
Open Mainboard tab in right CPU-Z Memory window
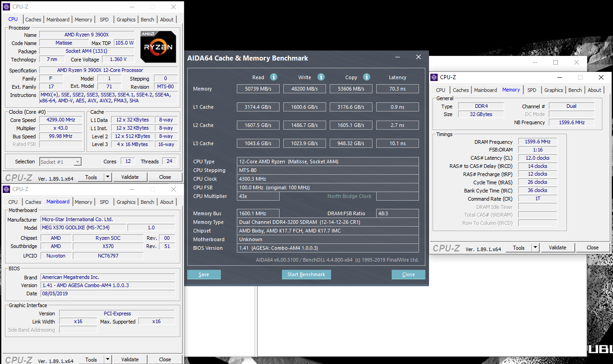tap(485, 90)
